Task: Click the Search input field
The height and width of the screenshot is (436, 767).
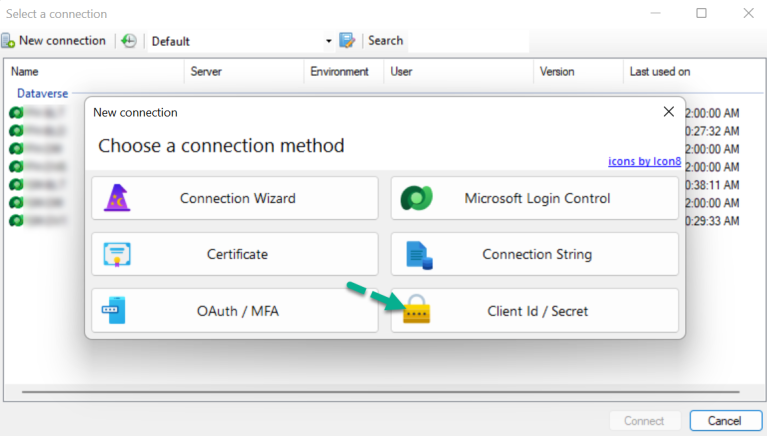Action: click(467, 41)
